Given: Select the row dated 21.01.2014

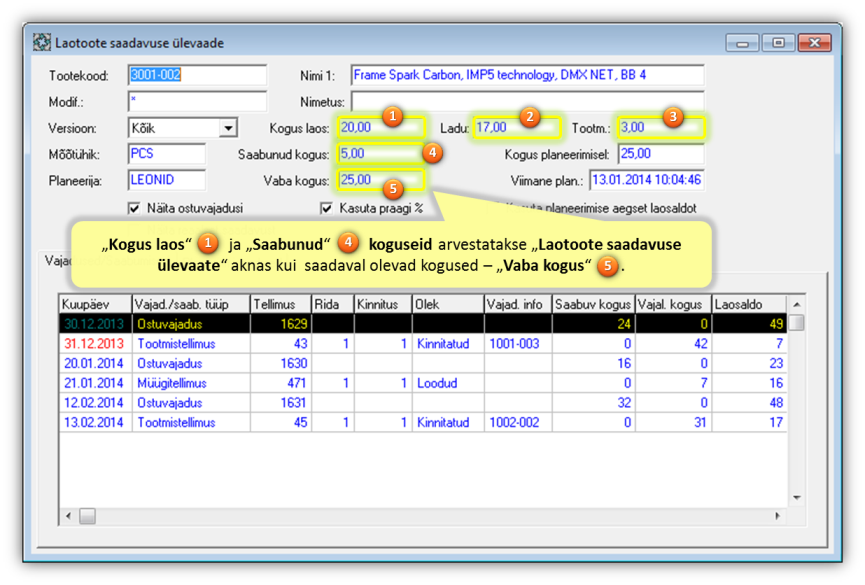Looking at the screenshot, I should tap(423, 383).
